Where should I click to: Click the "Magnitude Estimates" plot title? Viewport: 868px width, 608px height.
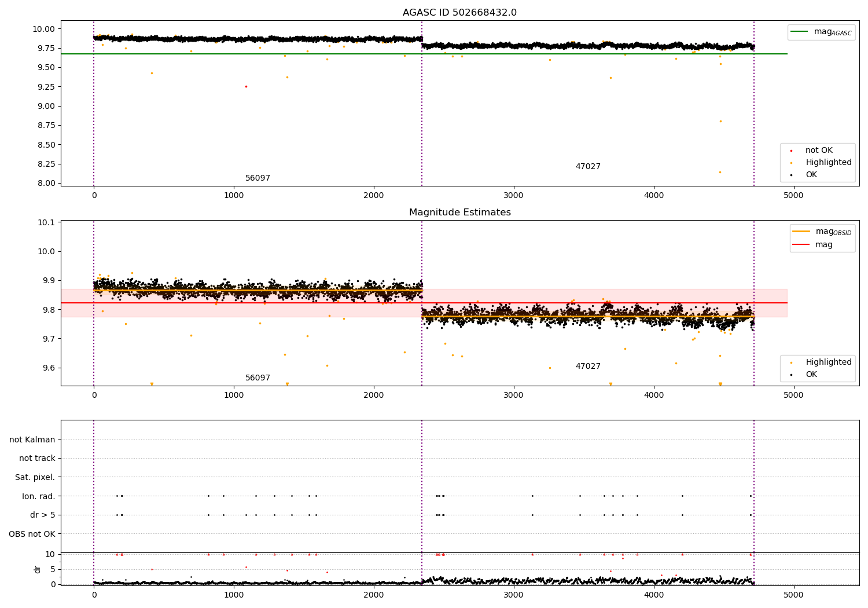pos(459,213)
